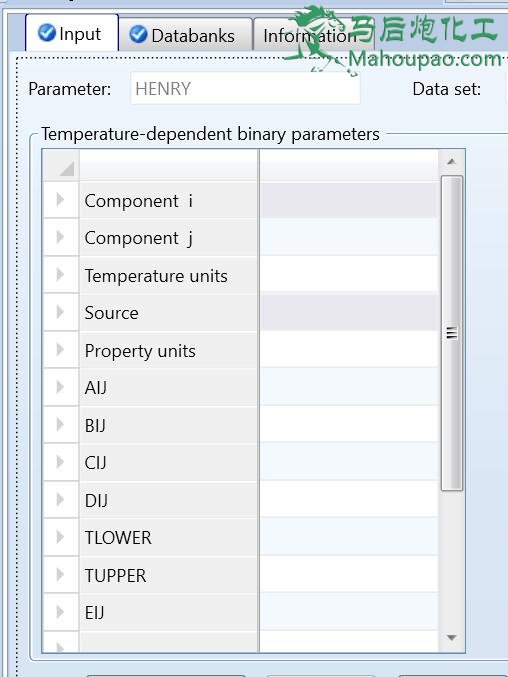508x677 pixels.
Task: Select the BIJ value cell
Action: click(349, 424)
